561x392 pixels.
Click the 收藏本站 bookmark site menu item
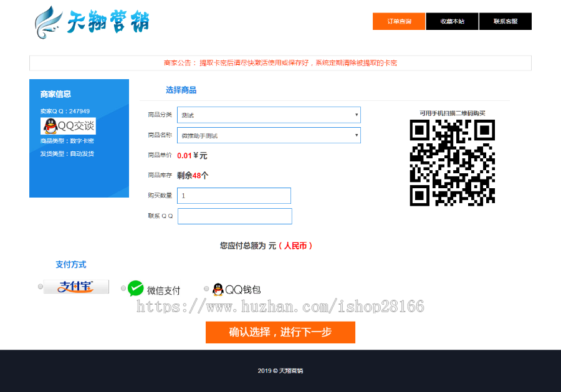pyautogui.click(x=452, y=21)
